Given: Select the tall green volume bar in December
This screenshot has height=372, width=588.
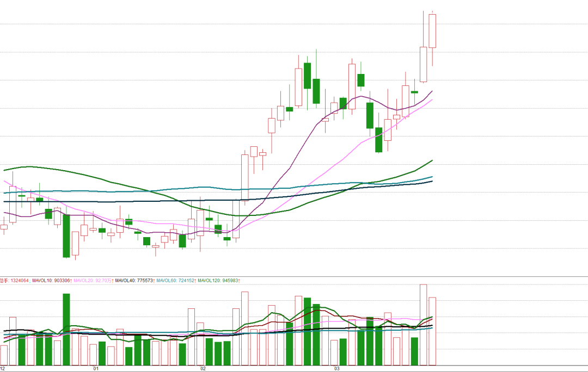Looking at the screenshot, I should [x=66, y=329].
